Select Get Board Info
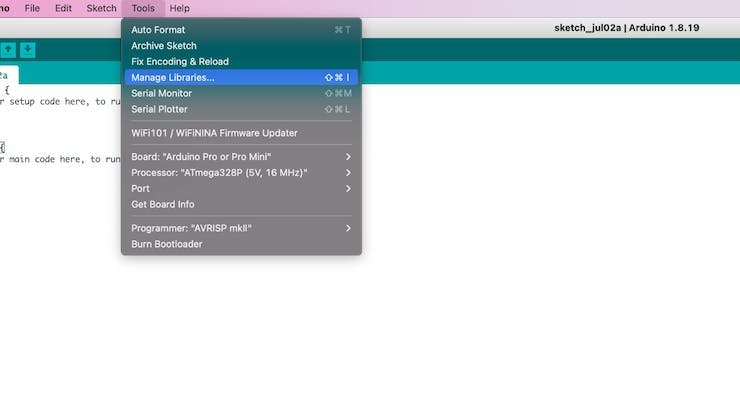 point(241,204)
